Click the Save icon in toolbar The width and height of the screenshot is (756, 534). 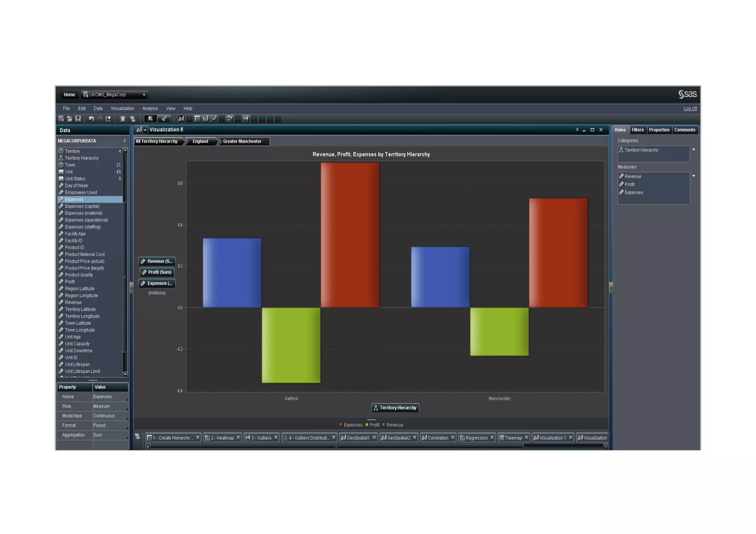(x=78, y=119)
